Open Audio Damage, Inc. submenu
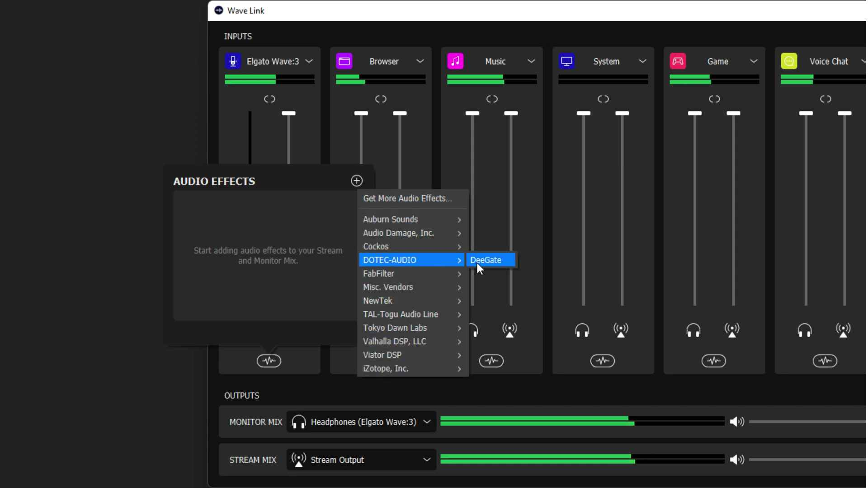 pyautogui.click(x=413, y=233)
